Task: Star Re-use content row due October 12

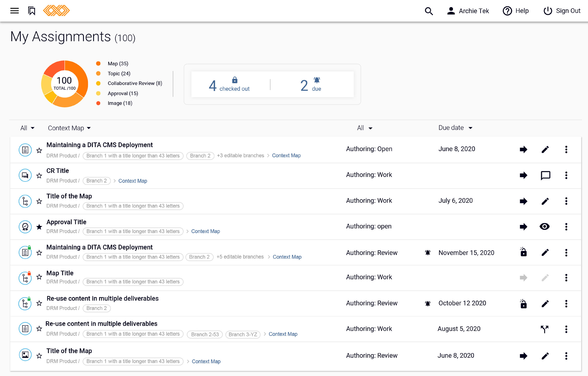Action: pos(39,303)
